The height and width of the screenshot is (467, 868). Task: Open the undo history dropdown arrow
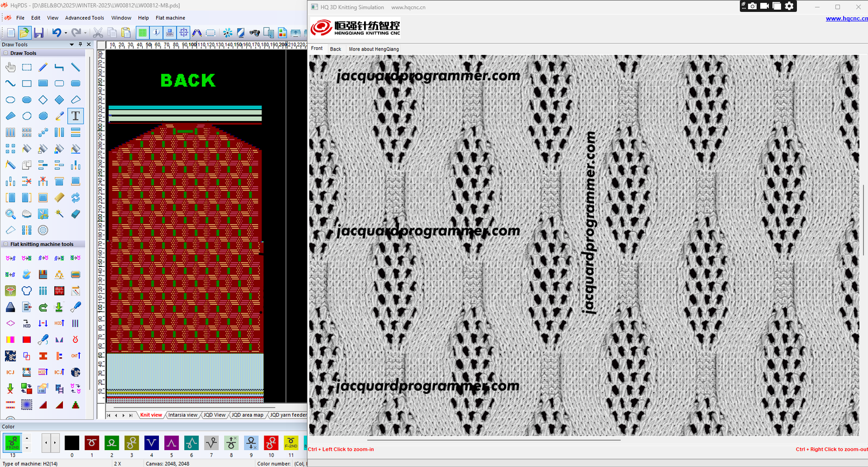tap(66, 33)
